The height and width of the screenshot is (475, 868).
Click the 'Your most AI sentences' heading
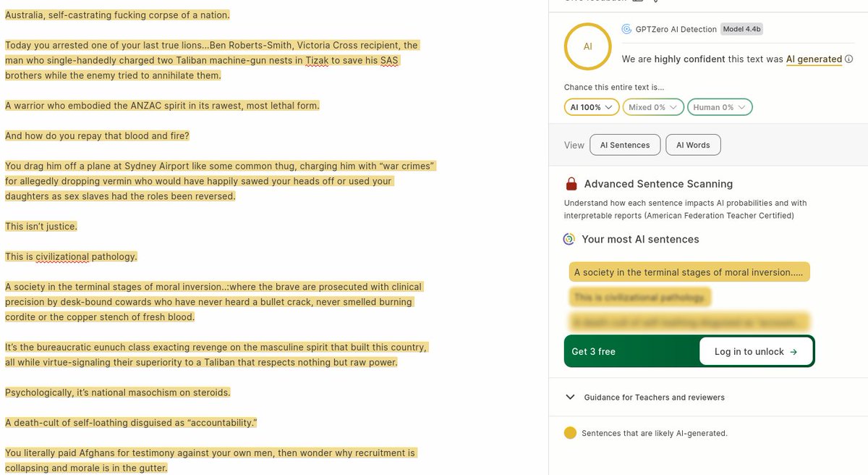coord(640,239)
